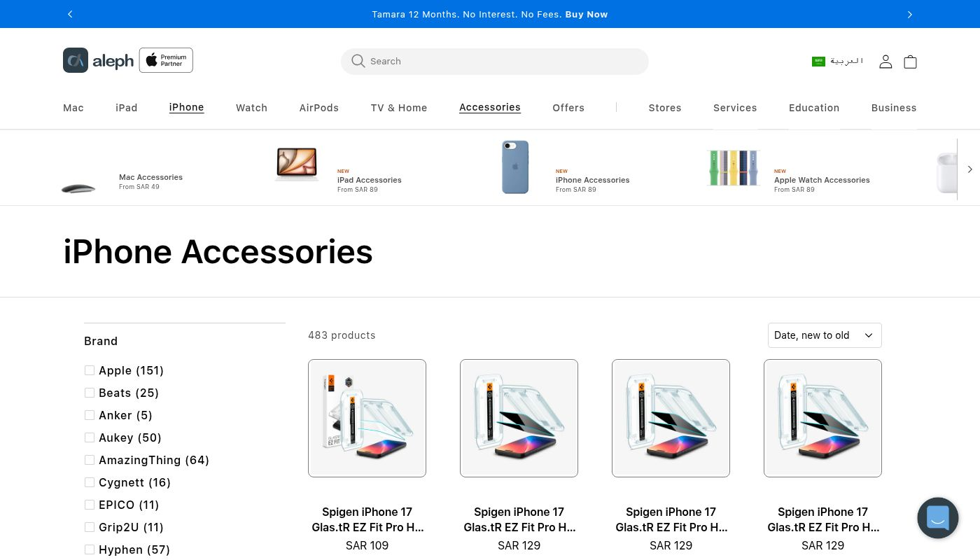
Task: Go to previous announcement banner
Action: [x=70, y=14]
